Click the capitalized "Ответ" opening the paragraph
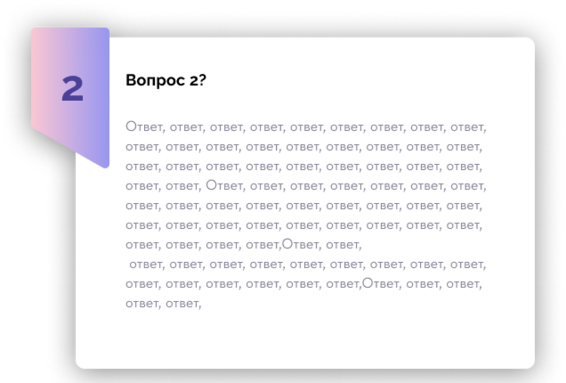 [x=145, y=127]
